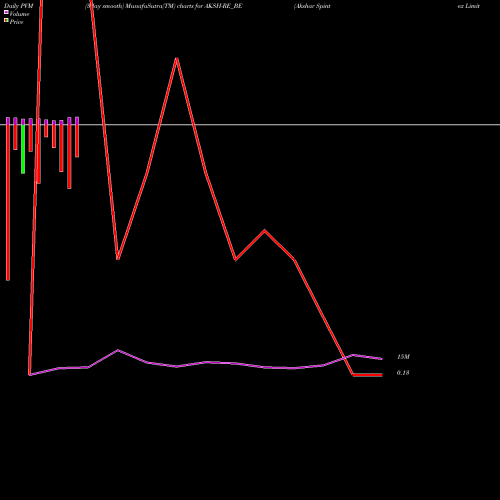Click the 0.18 price value label

tap(403, 373)
